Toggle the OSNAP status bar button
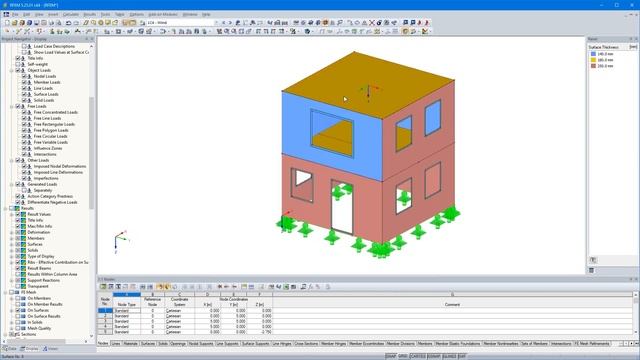This screenshot has width=640, height=360. [434, 356]
